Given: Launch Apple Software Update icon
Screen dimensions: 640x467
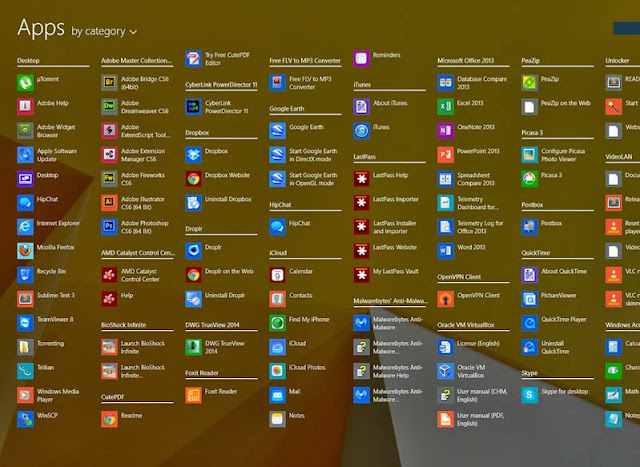Looking at the screenshot, I should click(25, 155).
